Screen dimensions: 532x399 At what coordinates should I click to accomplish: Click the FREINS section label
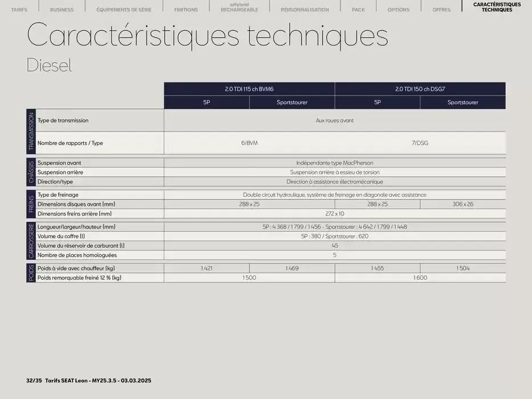click(x=30, y=203)
